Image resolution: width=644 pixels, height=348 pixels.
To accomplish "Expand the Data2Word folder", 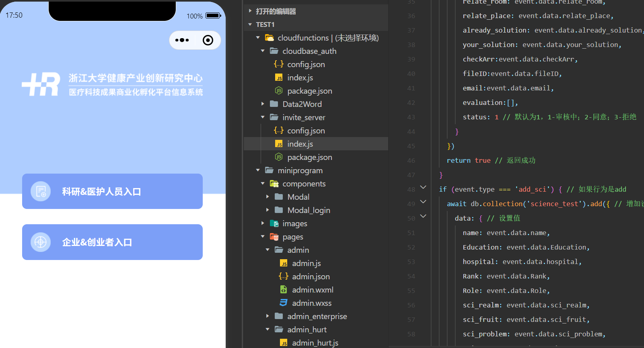I will coord(263,104).
